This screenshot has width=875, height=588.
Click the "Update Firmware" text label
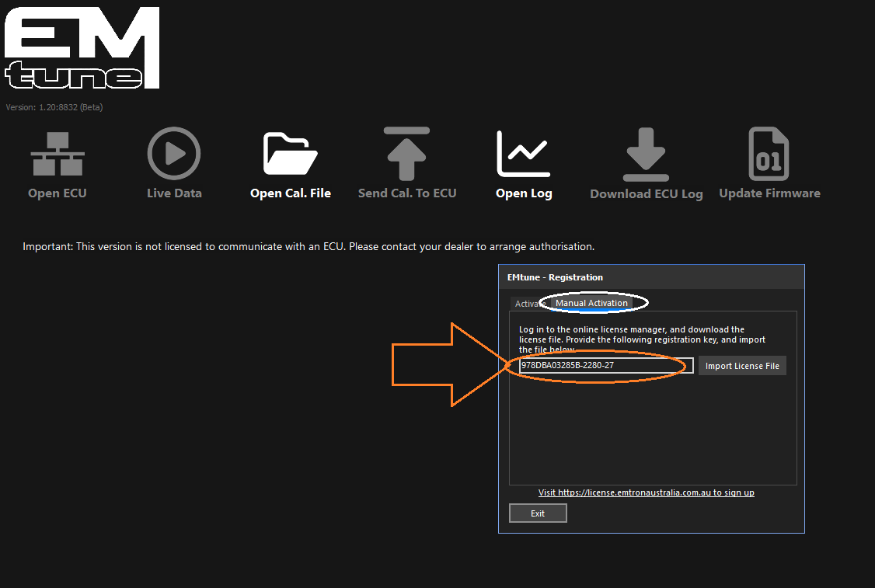(x=769, y=193)
